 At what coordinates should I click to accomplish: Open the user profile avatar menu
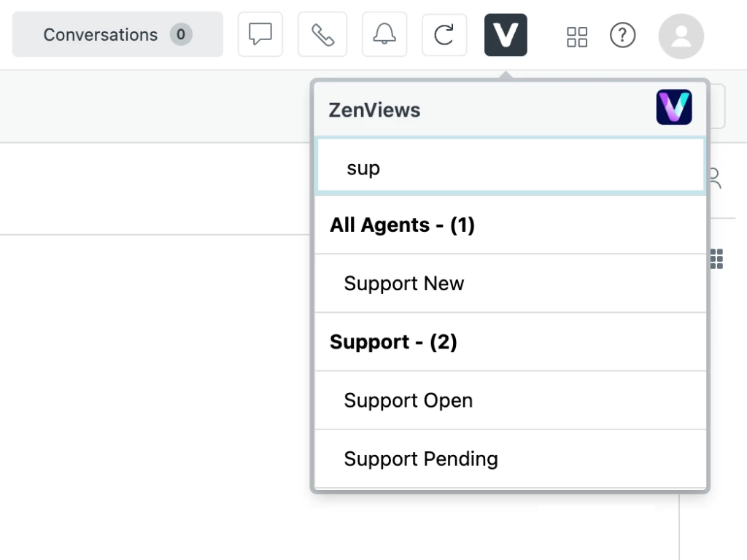point(681,36)
